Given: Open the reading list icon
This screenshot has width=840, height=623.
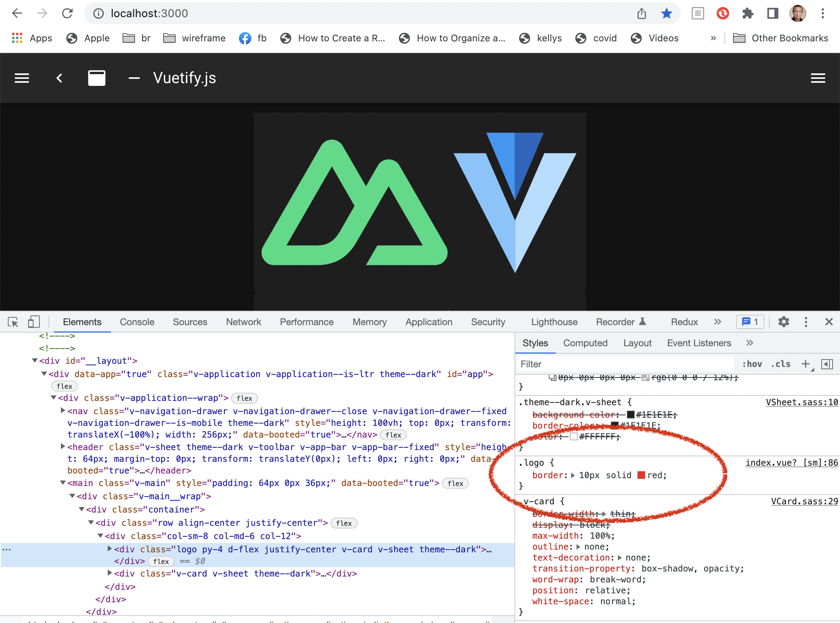Looking at the screenshot, I should click(x=698, y=14).
